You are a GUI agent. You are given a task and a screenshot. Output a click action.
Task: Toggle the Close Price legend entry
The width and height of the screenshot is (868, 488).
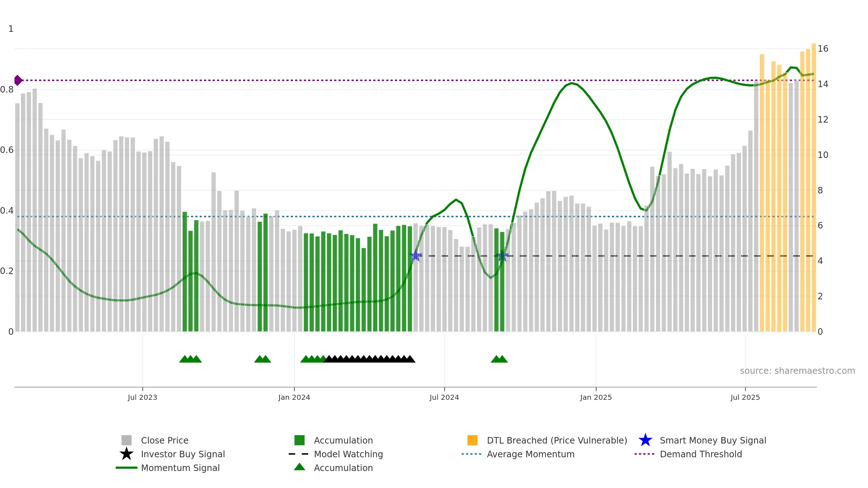[x=165, y=440]
